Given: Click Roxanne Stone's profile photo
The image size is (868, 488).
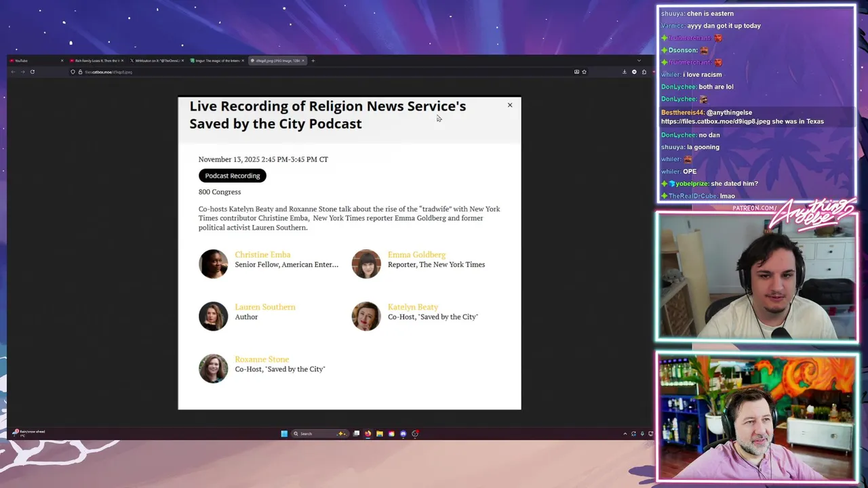Looking at the screenshot, I should click(x=213, y=368).
